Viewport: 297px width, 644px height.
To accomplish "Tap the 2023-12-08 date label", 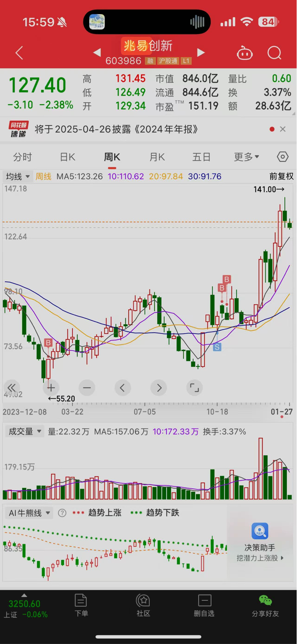I will click(x=25, y=411).
